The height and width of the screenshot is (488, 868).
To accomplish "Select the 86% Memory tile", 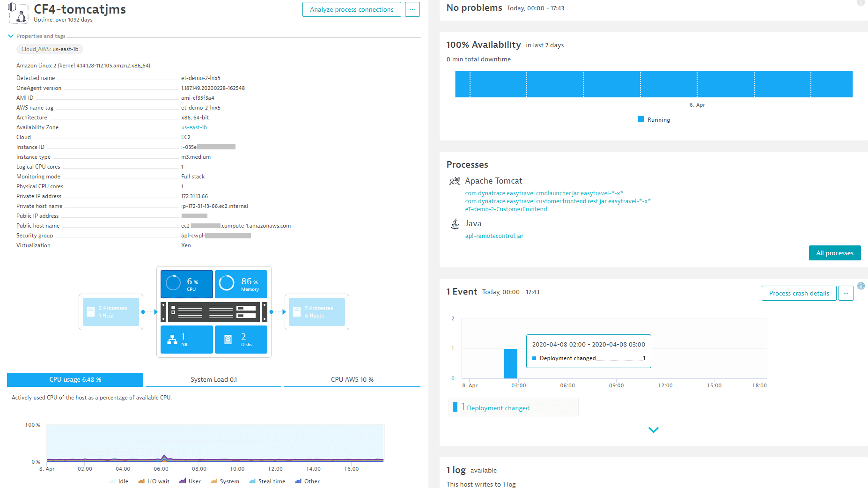I will click(241, 284).
